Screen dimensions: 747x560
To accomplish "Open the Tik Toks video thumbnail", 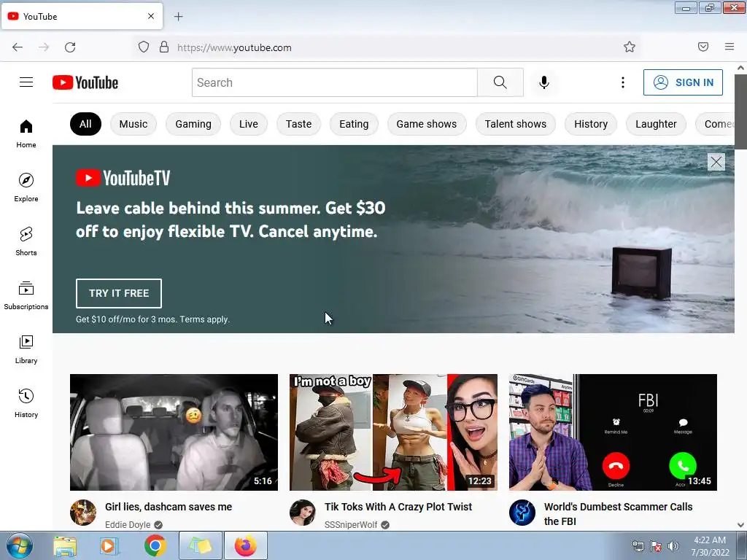I will click(393, 432).
